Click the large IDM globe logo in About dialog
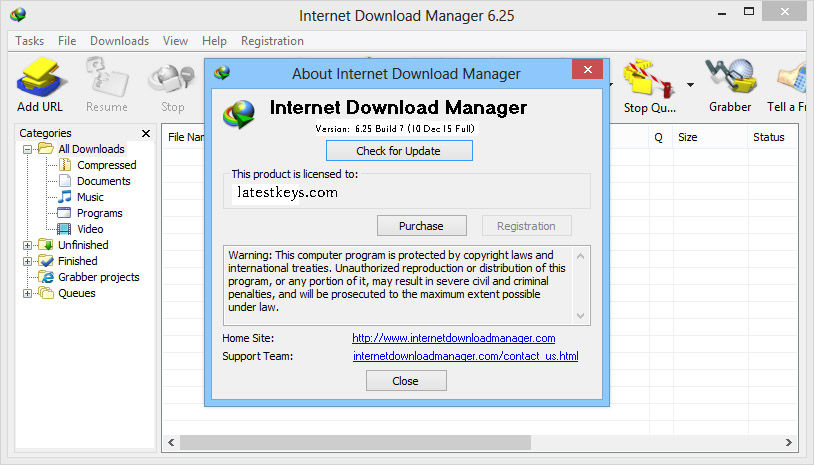 [x=239, y=114]
